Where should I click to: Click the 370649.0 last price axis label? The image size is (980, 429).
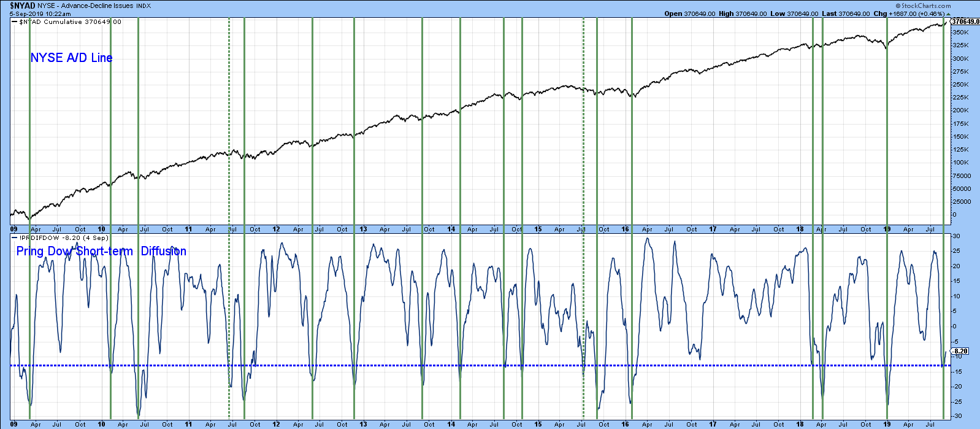pyautogui.click(x=965, y=21)
